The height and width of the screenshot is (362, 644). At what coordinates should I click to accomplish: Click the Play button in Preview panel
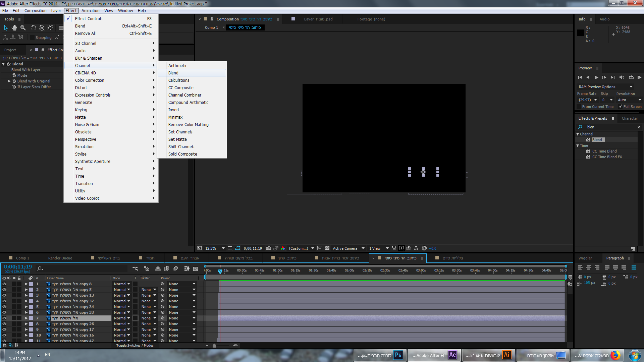pyautogui.click(x=596, y=77)
